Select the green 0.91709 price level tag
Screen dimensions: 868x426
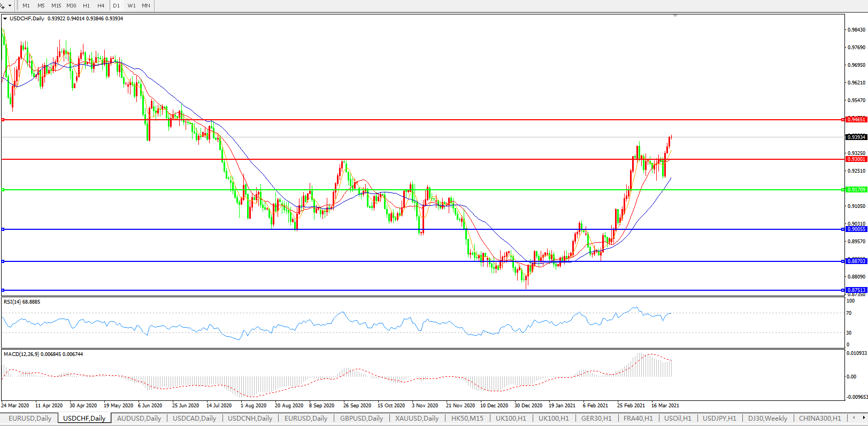click(856, 190)
